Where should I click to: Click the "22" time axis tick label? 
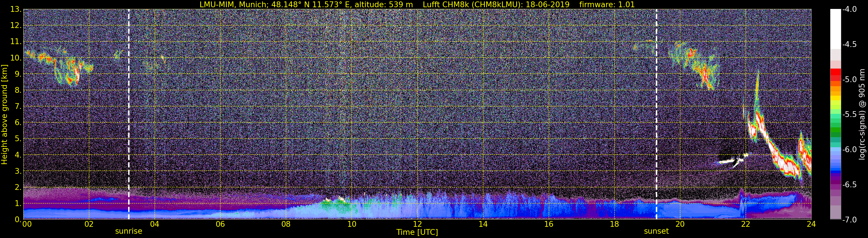pos(746,224)
